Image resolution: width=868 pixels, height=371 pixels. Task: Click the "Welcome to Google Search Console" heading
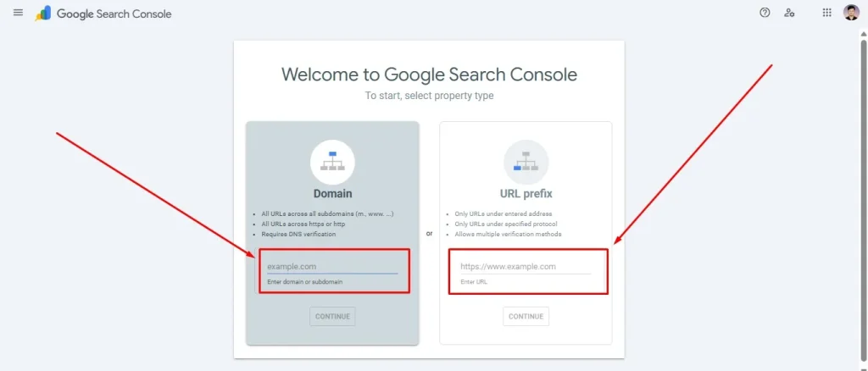(x=429, y=75)
